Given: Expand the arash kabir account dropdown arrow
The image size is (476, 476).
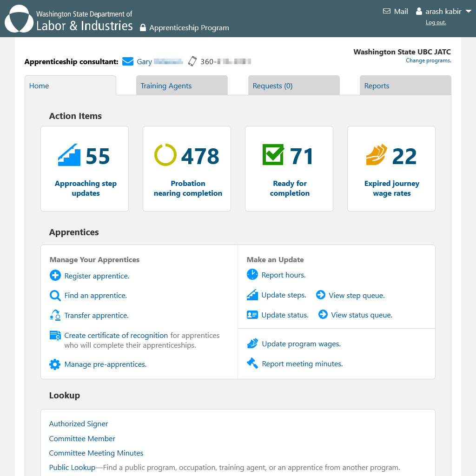Looking at the screenshot, I should [x=469, y=11].
